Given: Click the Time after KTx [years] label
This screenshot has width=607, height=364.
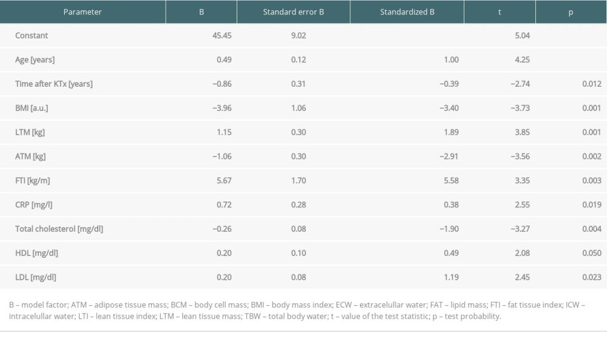Looking at the screenshot, I should pos(53,84).
